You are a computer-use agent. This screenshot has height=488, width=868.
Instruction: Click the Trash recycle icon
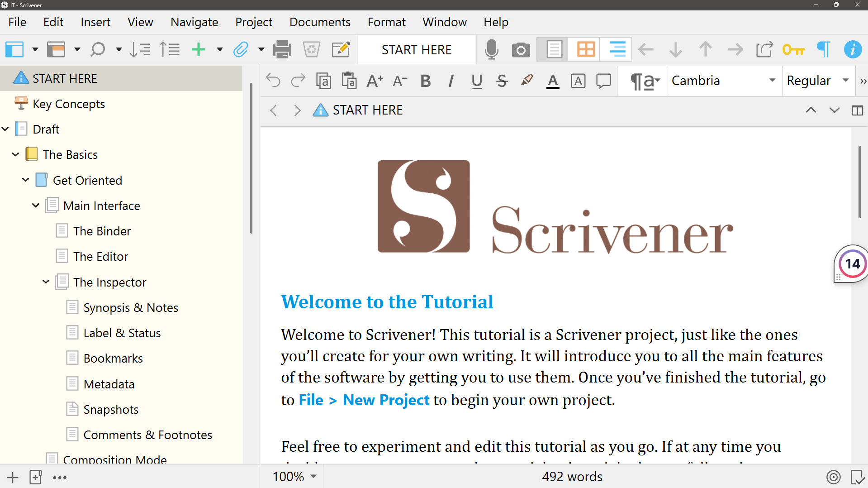point(312,49)
